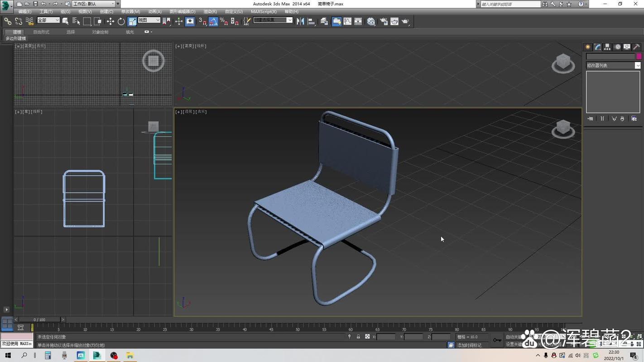
Task: Open the Hierarchy command panel tab
Action: (607, 47)
